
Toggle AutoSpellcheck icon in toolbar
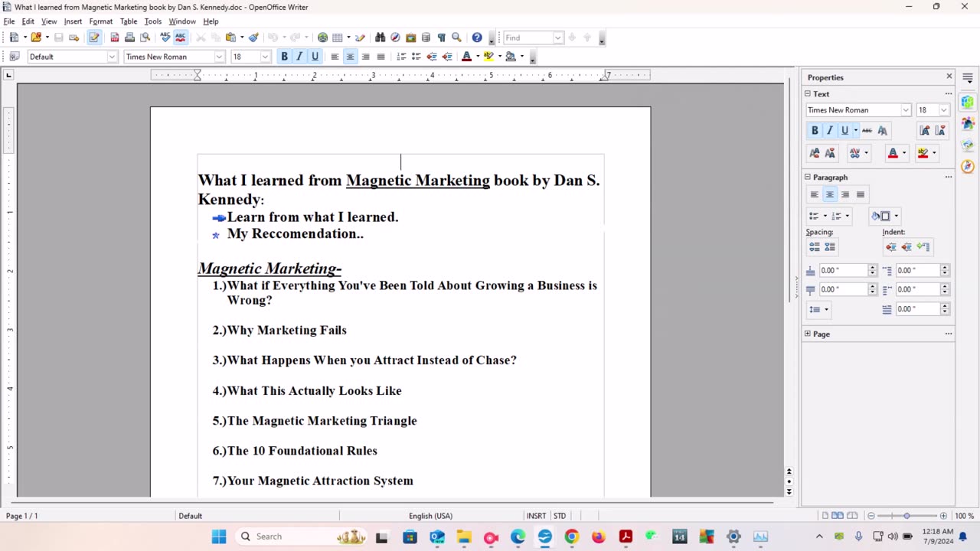[181, 37]
